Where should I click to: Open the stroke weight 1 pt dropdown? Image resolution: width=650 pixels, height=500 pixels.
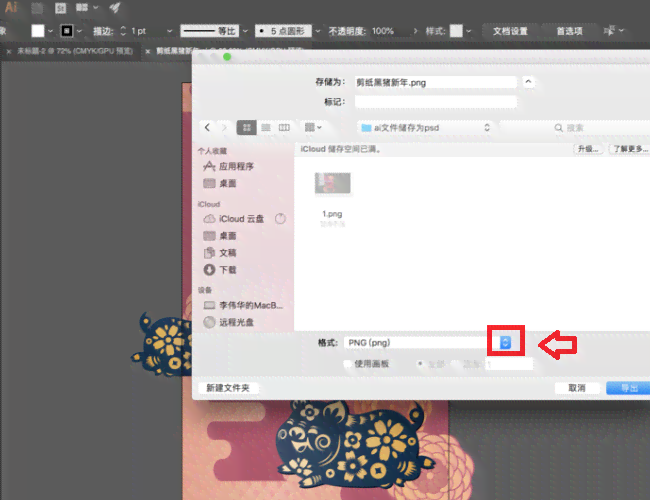point(170,31)
